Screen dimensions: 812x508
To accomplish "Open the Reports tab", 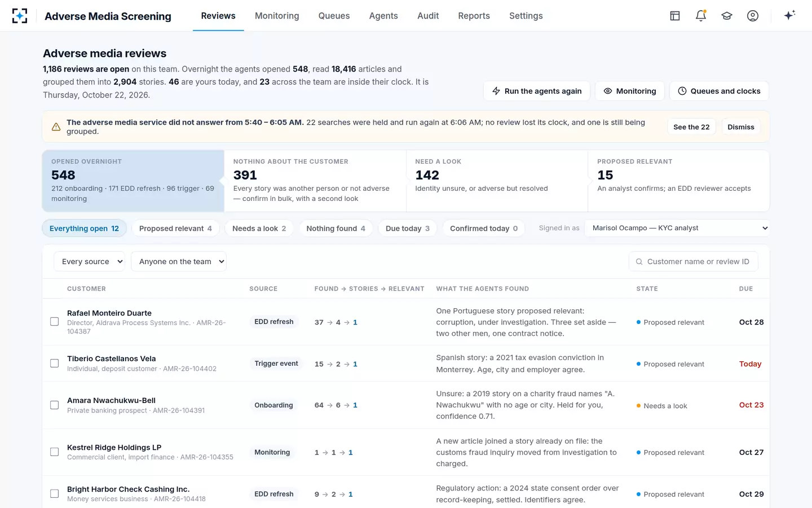I will pyautogui.click(x=474, y=16).
